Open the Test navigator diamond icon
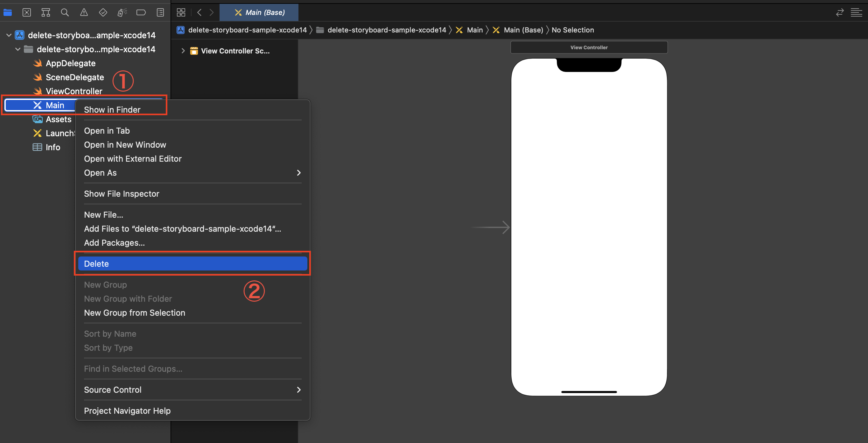The image size is (868, 443). 103,12
